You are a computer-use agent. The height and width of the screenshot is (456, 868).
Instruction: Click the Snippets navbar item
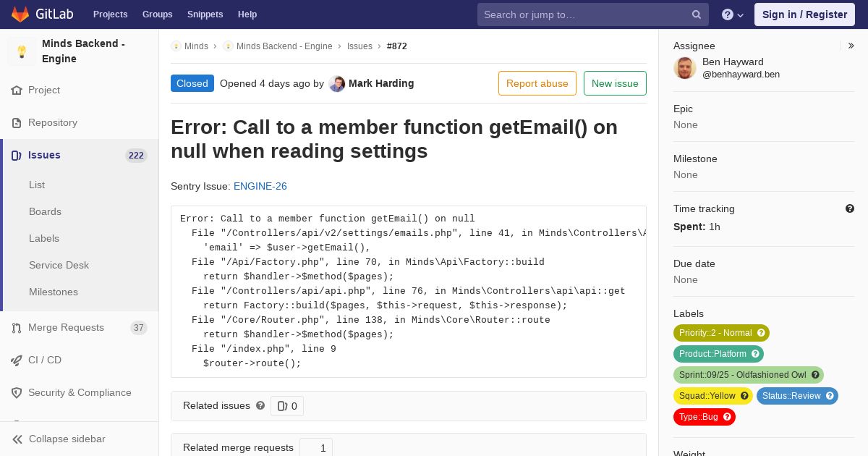pyautogui.click(x=205, y=14)
